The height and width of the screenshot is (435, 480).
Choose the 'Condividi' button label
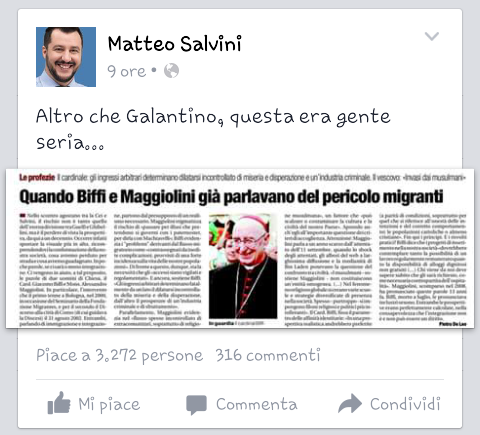[x=405, y=404]
